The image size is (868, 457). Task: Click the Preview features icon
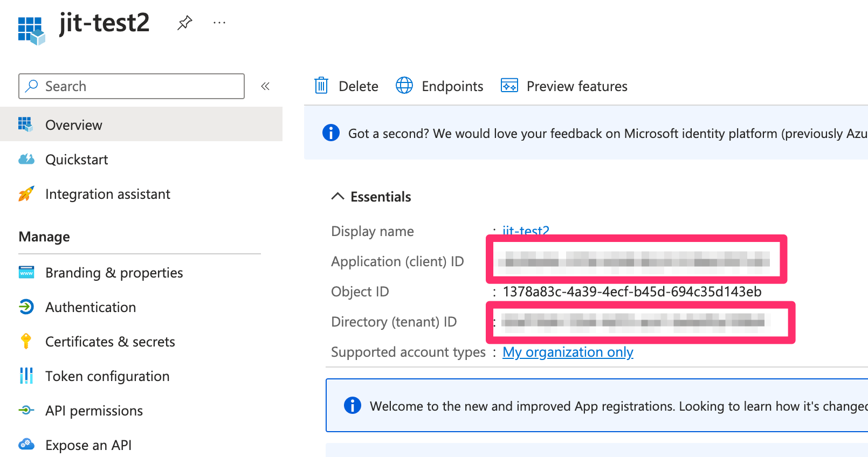(509, 86)
